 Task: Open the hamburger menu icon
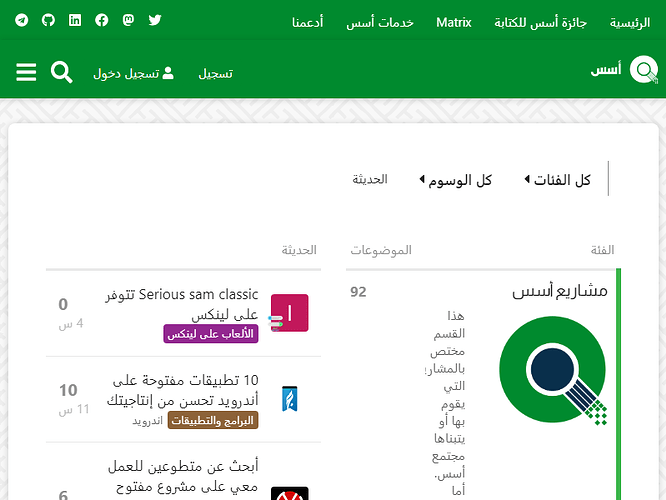click(x=26, y=72)
